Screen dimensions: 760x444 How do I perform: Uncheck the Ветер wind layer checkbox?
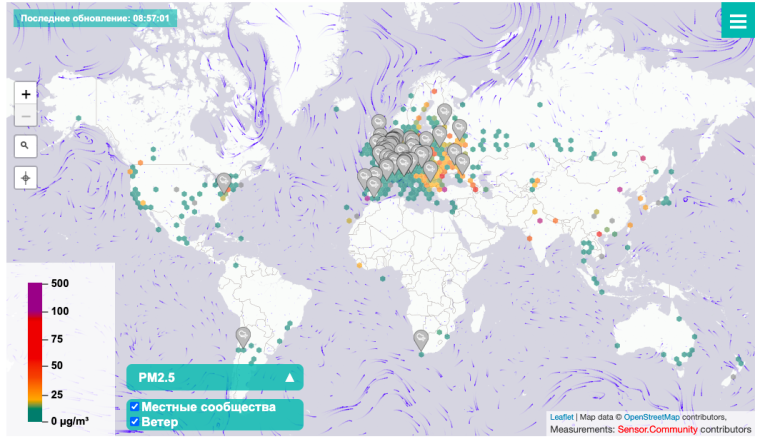tap(134, 422)
